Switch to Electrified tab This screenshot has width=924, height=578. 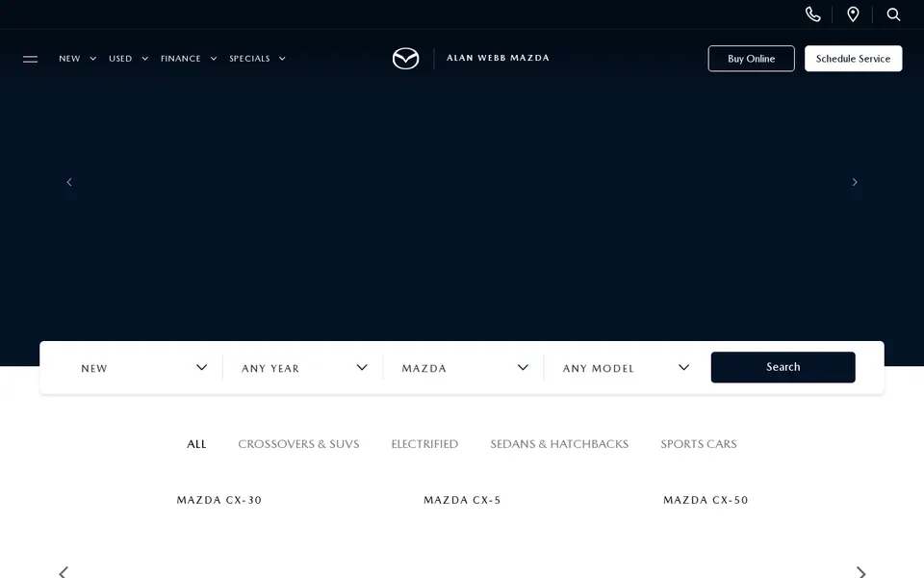[424, 444]
